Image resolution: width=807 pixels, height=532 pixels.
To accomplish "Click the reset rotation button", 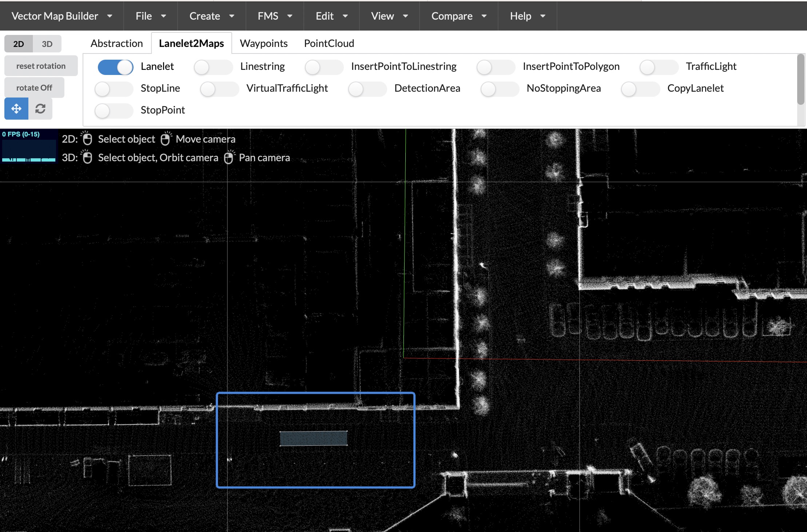I will [x=41, y=66].
